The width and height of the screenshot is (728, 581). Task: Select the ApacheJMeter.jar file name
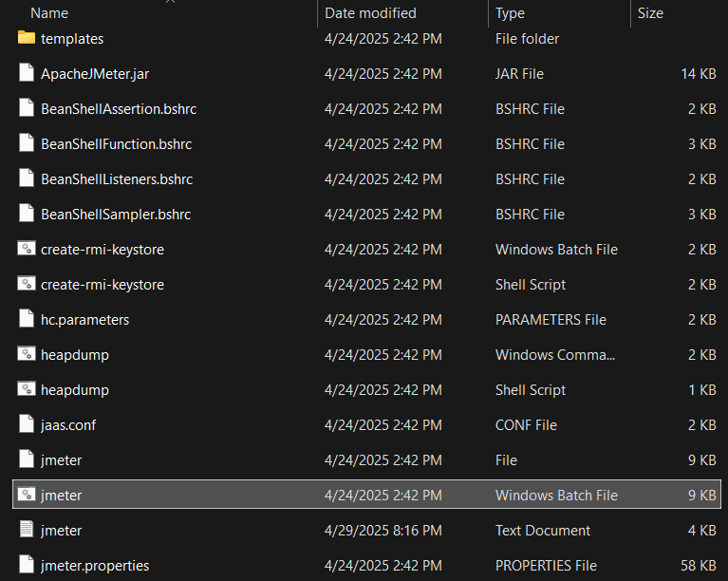95,74
